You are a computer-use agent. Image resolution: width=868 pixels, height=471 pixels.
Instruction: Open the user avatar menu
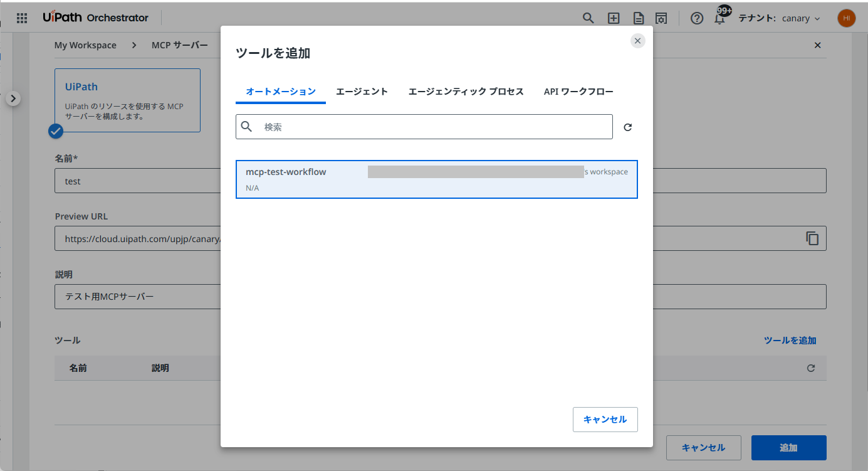846,18
